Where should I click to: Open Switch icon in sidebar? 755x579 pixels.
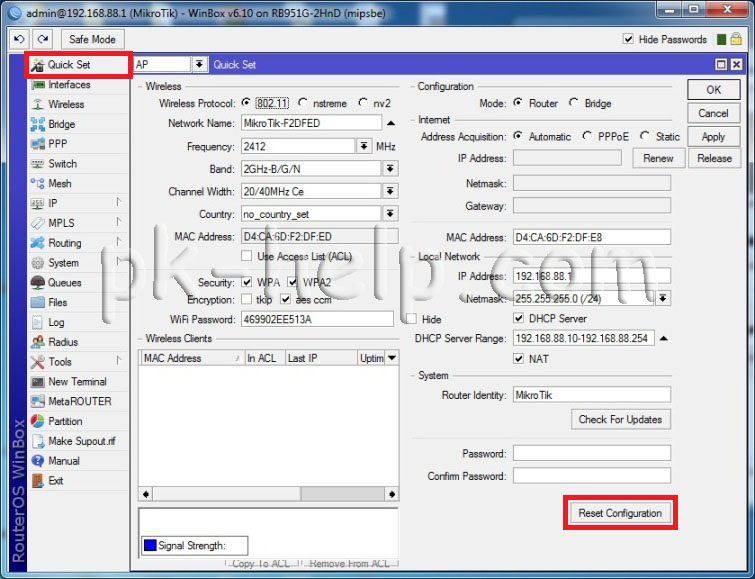[38, 164]
